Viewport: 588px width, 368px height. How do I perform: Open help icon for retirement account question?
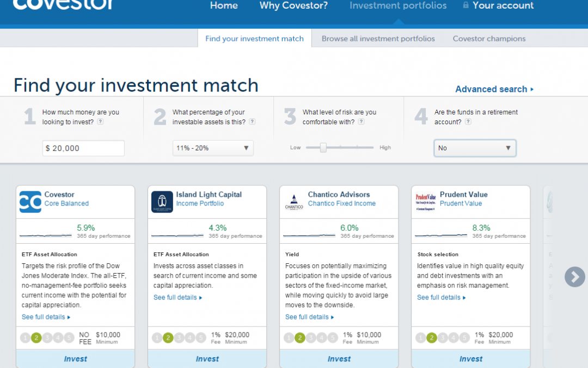tap(468, 122)
